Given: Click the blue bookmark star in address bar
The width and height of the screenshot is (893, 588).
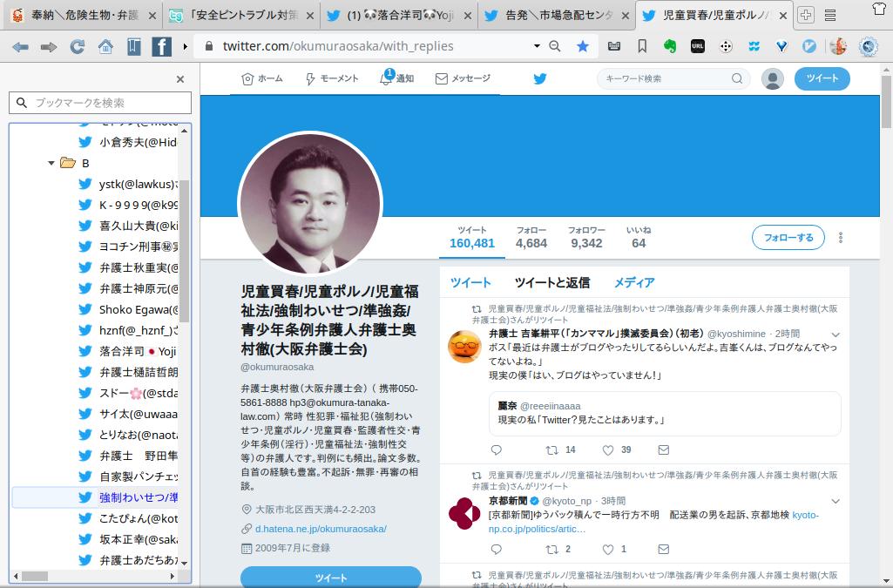Looking at the screenshot, I should tap(583, 46).
